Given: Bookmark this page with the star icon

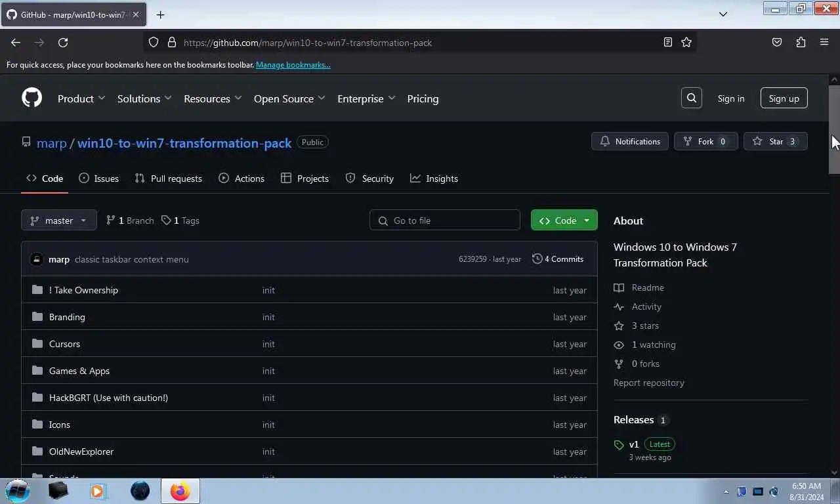Looking at the screenshot, I should 686,42.
